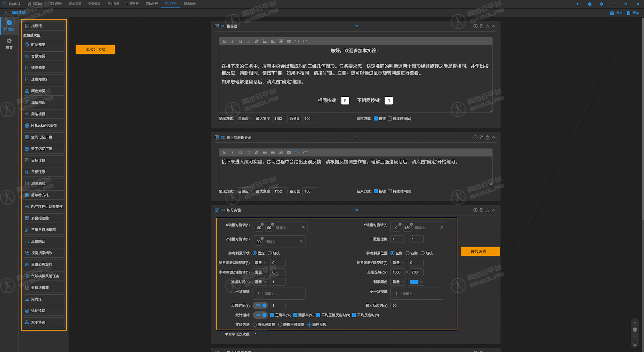Collapse the 03 练习实验 block with chevron

click(493, 210)
